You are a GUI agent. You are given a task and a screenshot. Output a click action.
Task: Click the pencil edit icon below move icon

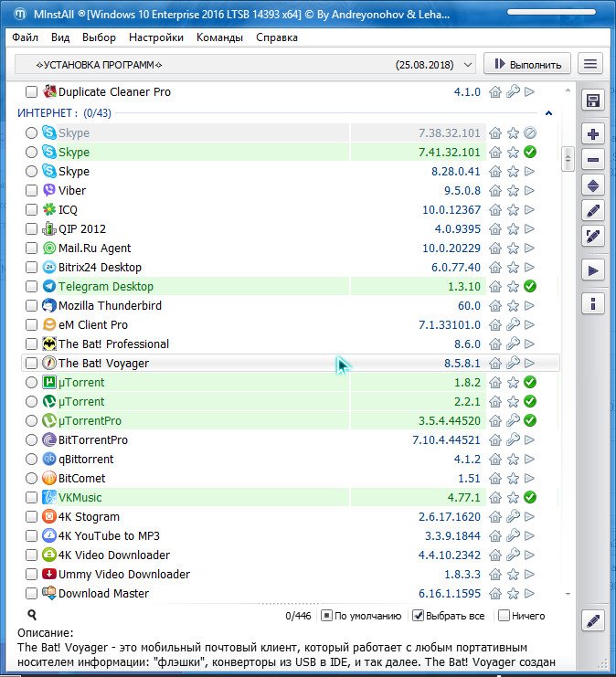coord(592,211)
